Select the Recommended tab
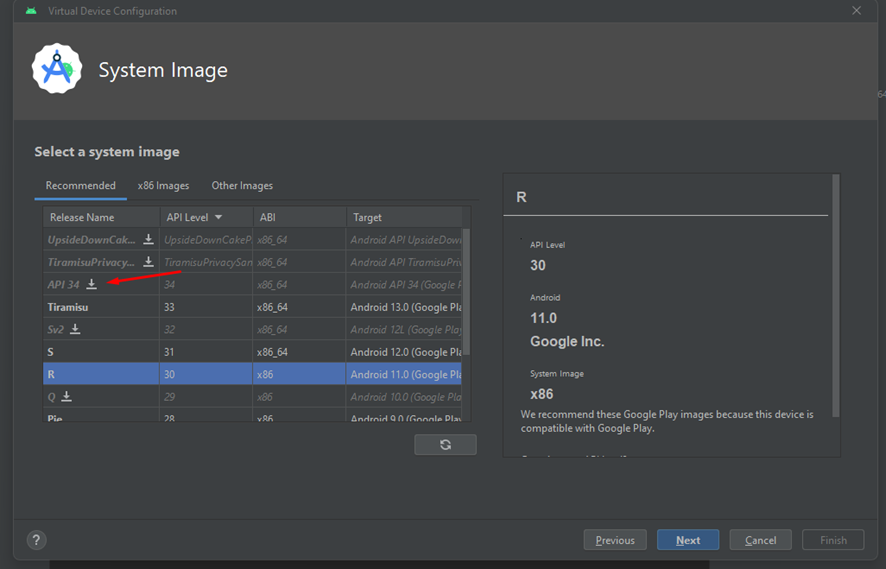This screenshot has height=569, width=886. 81,186
